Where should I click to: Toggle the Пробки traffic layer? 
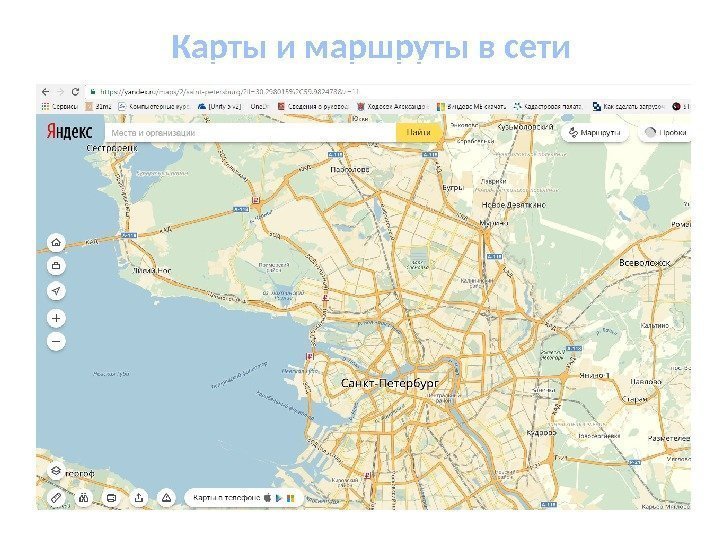665,133
